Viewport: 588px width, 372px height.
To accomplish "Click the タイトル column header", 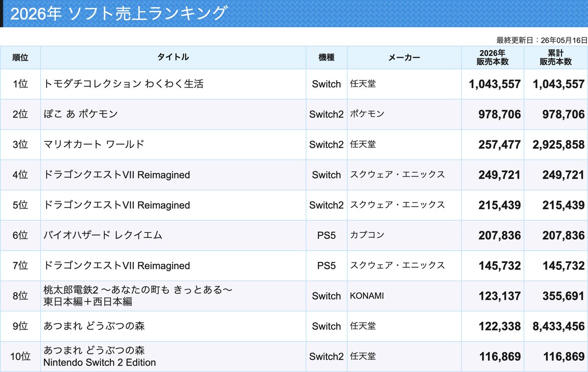I will pyautogui.click(x=173, y=57).
